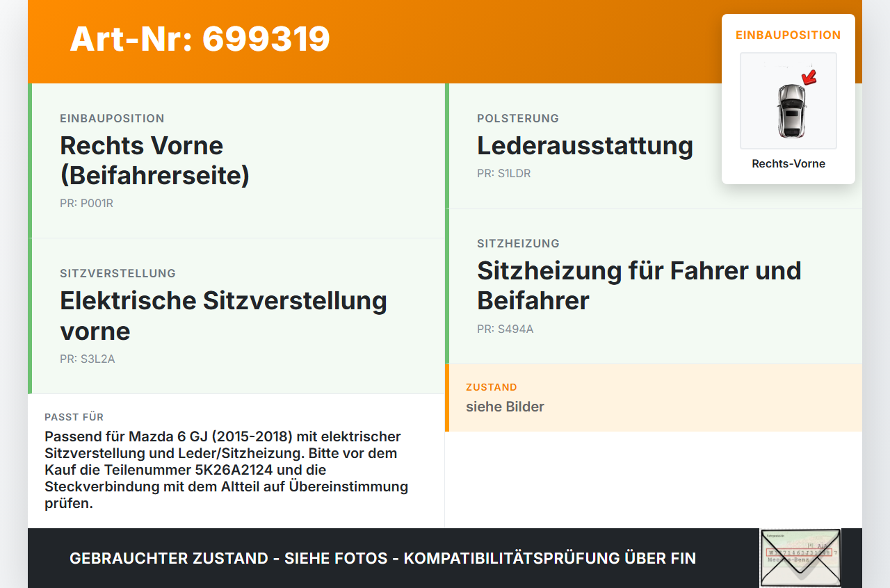Click the PR: S494A code
This screenshot has height=588, width=890.
[505, 329]
